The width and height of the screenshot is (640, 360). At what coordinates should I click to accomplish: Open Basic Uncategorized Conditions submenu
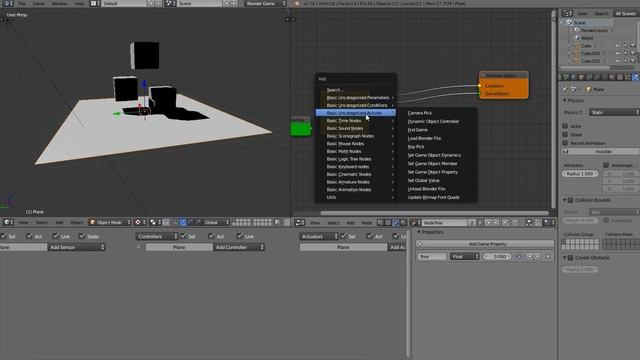(x=356, y=105)
